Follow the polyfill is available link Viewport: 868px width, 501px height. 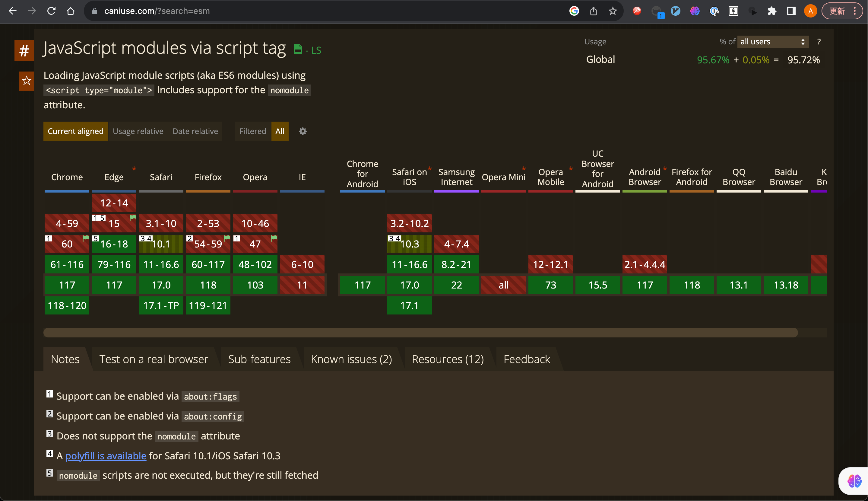pyautogui.click(x=106, y=456)
